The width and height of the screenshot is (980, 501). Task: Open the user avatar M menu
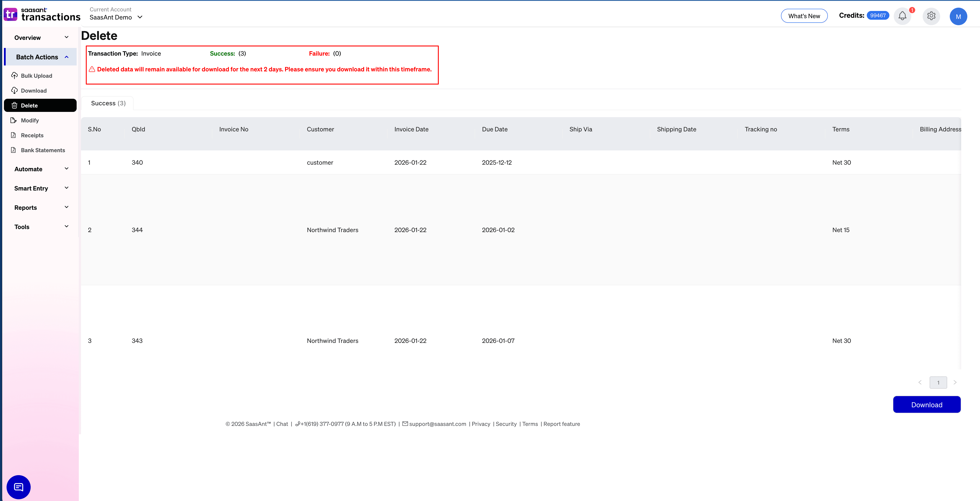tap(958, 16)
